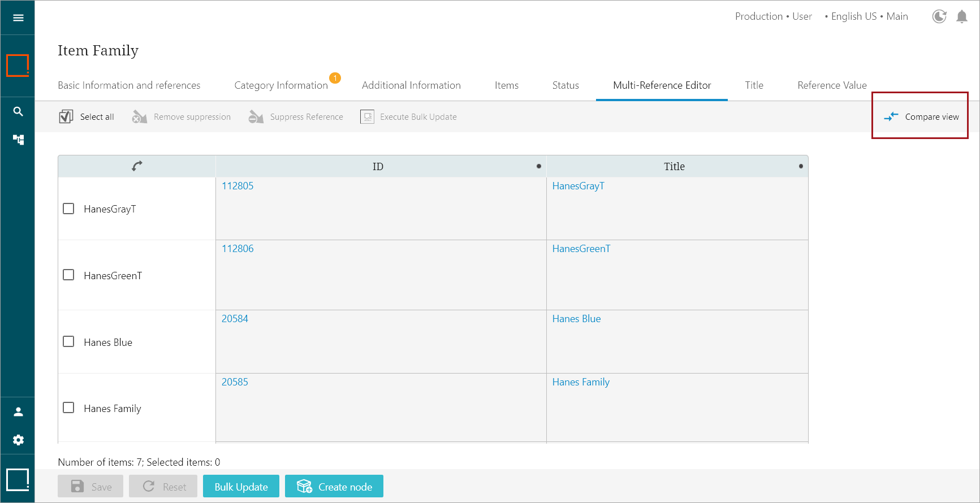Viewport: 980px width, 503px height.
Task: Switch to the Reference Value tab
Action: click(832, 85)
